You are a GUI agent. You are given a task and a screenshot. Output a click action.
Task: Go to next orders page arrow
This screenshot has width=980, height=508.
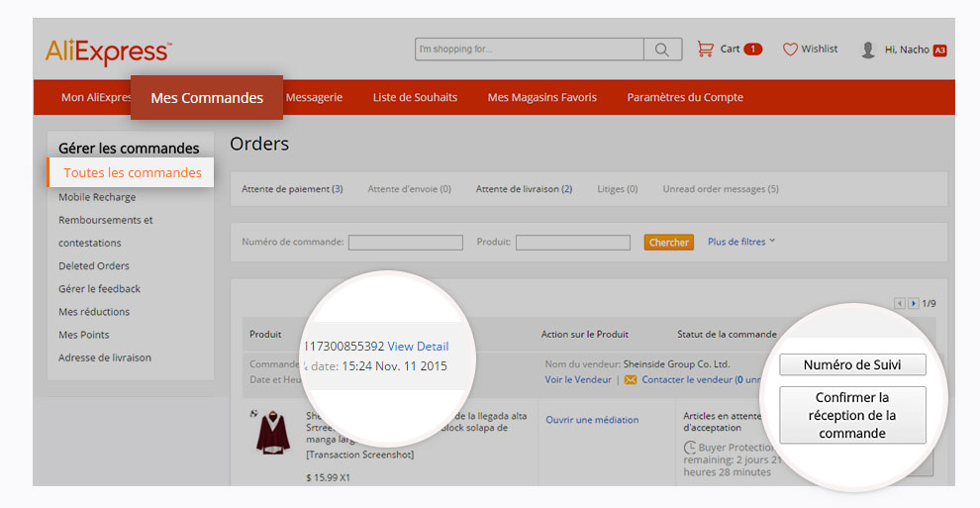[914, 303]
